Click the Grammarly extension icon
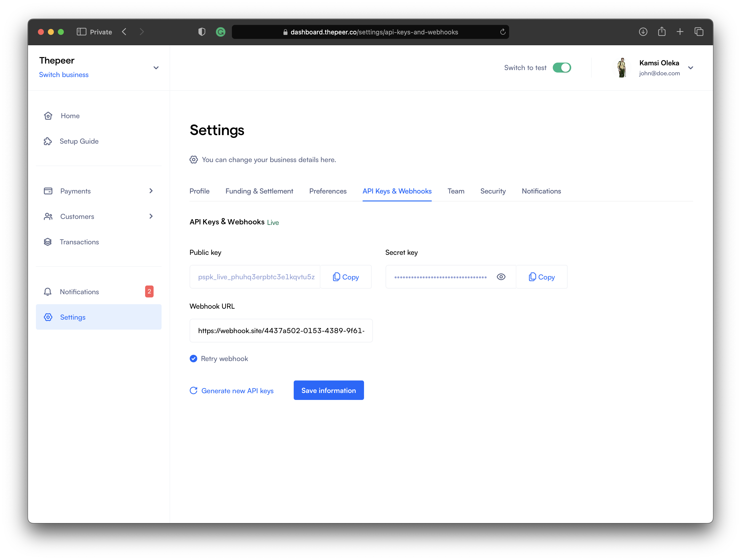741x560 pixels. coord(220,32)
